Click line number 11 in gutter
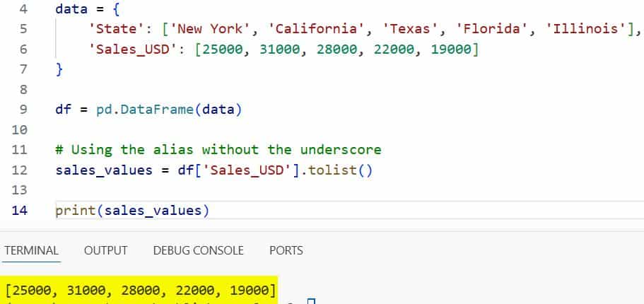Screen dimensions: 644x304 (x=19, y=150)
